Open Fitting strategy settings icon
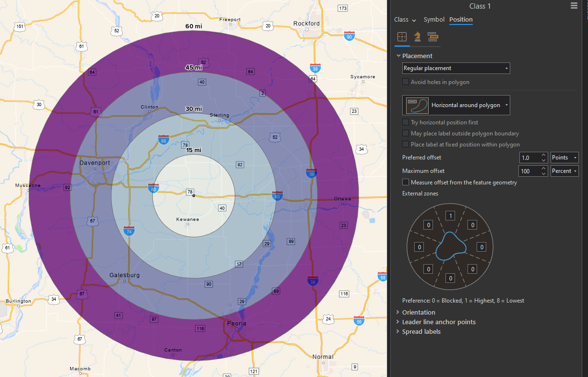The width and height of the screenshot is (588, 377). tap(432, 36)
